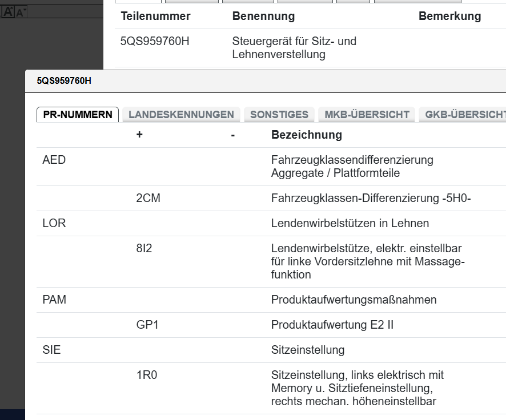Switch to the PR-NUMMERN tab
The width and height of the screenshot is (506, 420).
[78, 114]
